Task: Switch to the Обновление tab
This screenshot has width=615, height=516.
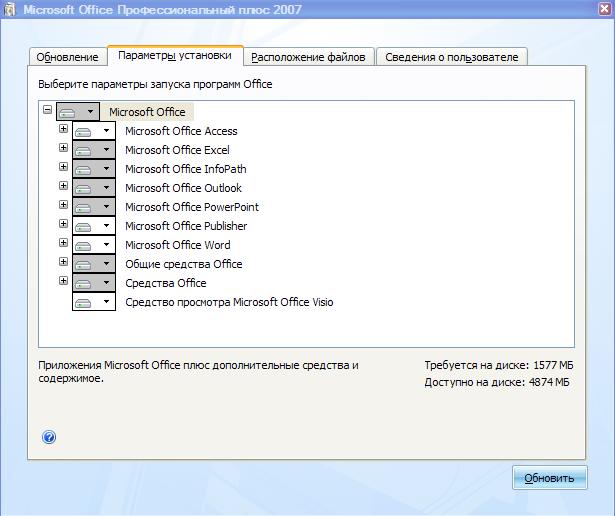Action: 67,57
